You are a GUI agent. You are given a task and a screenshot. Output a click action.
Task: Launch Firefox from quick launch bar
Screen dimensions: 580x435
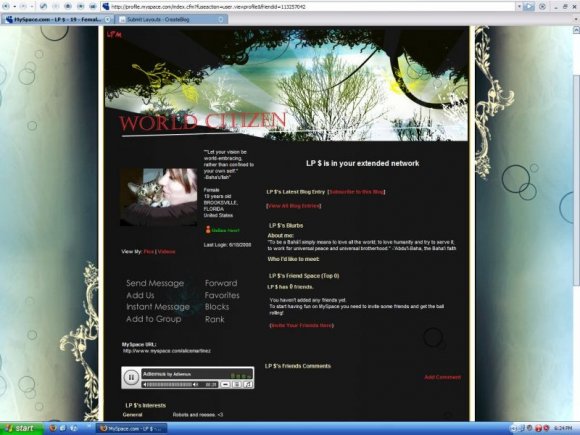point(53,428)
